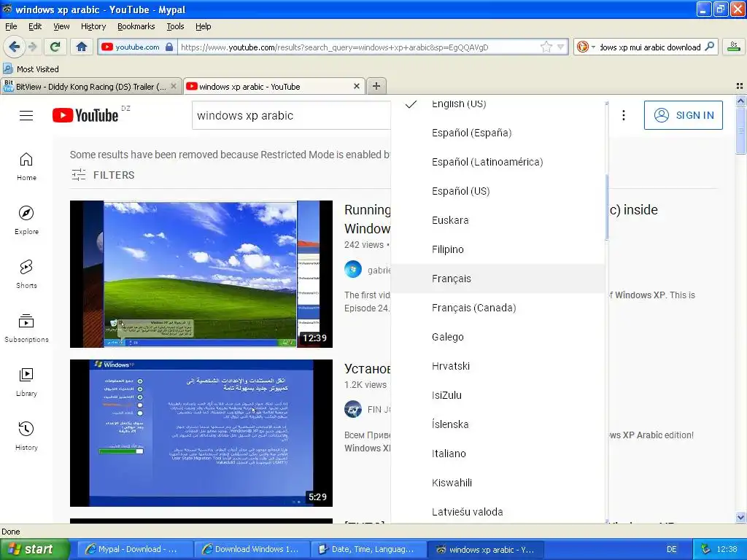Switch to Mypal - Download taskbar window
The height and width of the screenshot is (560, 747).
(134, 549)
